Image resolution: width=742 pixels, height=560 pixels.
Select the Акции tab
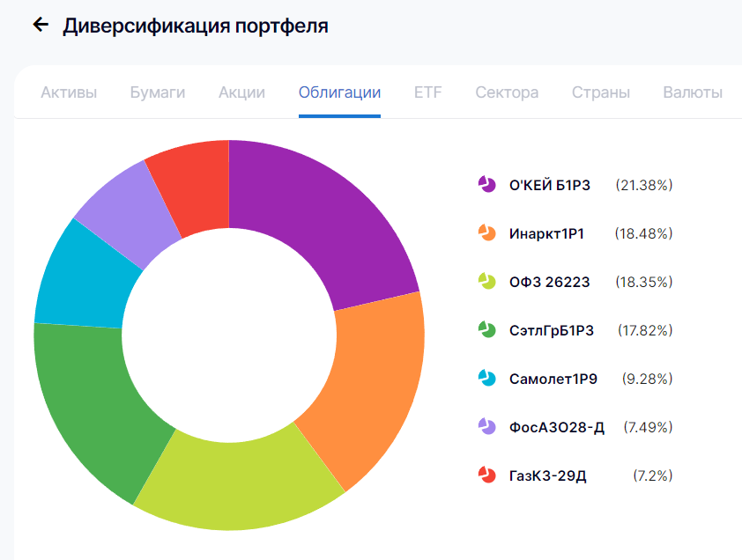click(x=241, y=92)
